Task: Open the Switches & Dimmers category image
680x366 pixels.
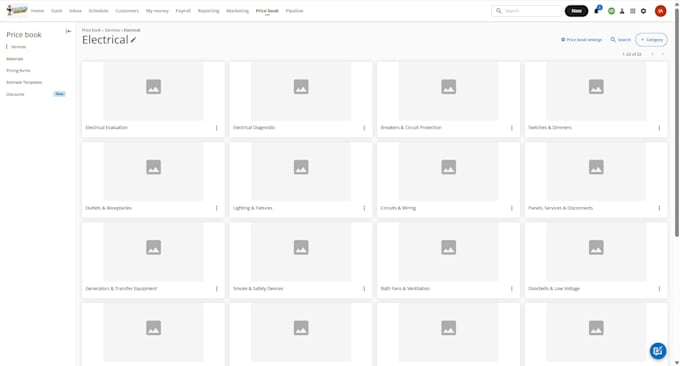Action: point(596,91)
